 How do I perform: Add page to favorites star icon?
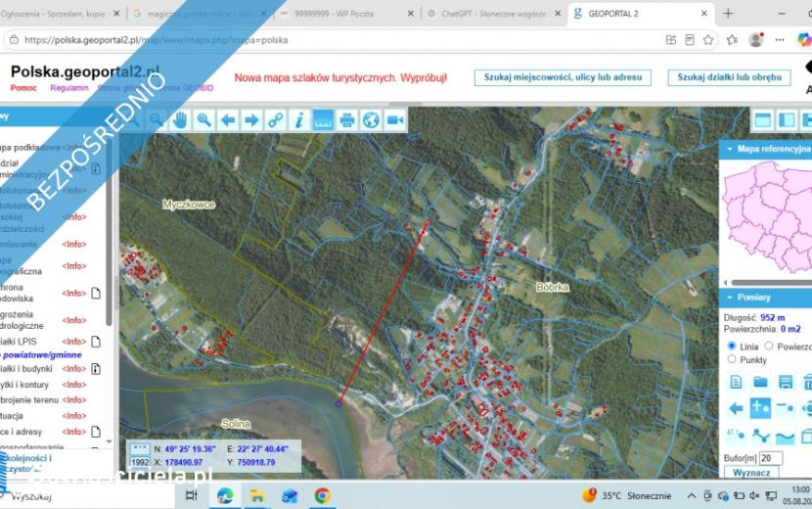(x=708, y=40)
